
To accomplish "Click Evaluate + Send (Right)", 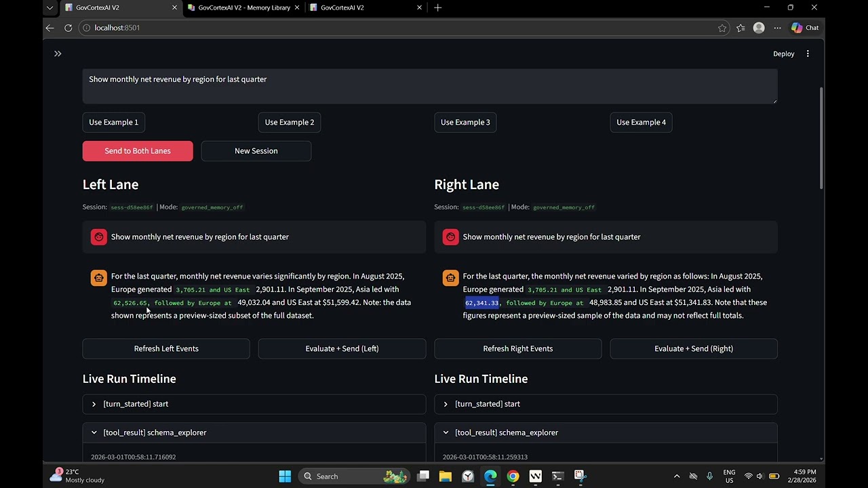I will (x=694, y=348).
